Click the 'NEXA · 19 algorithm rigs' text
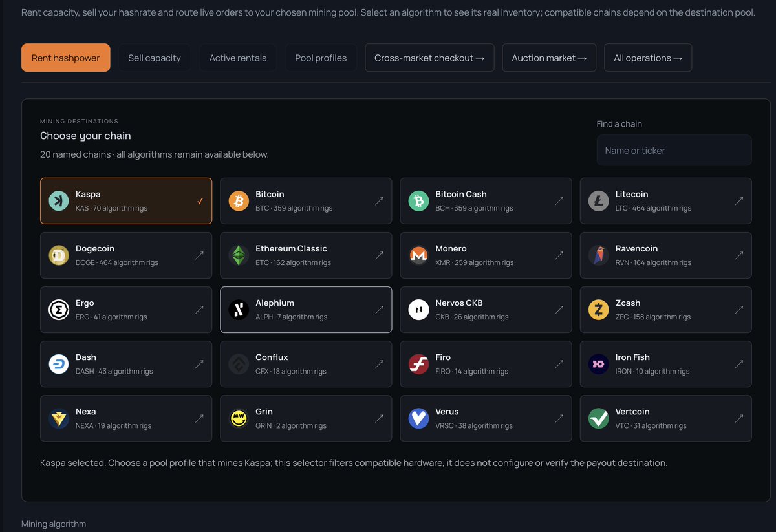Image resolution: width=776 pixels, height=532 pixels. pos(114,425)
